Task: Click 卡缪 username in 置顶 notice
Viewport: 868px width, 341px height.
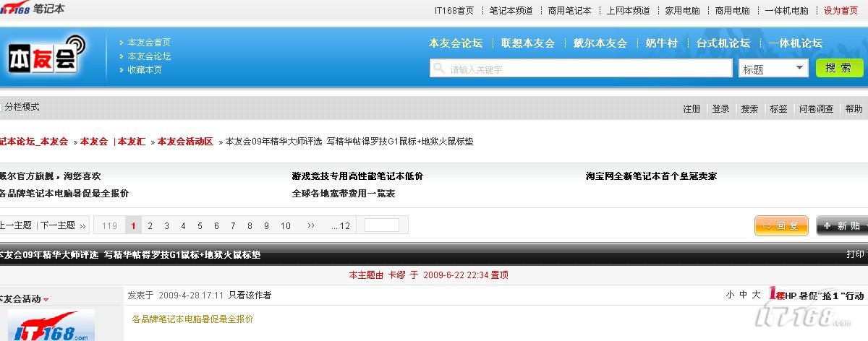Action: click(397, 275)
